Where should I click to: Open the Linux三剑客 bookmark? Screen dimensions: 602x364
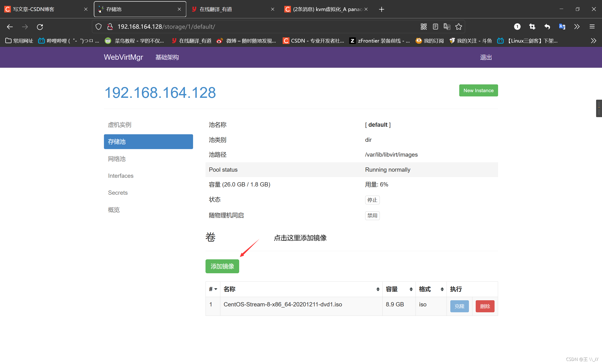(527, 40)
